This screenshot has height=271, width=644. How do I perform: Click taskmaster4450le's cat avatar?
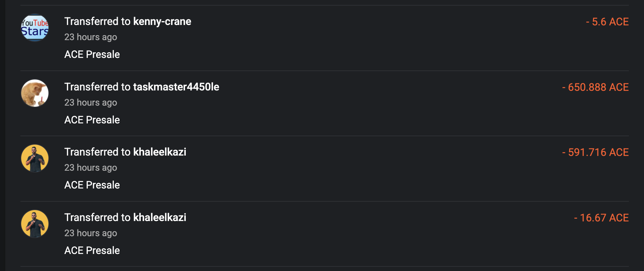pyautogui.click(x=35, y=93)
